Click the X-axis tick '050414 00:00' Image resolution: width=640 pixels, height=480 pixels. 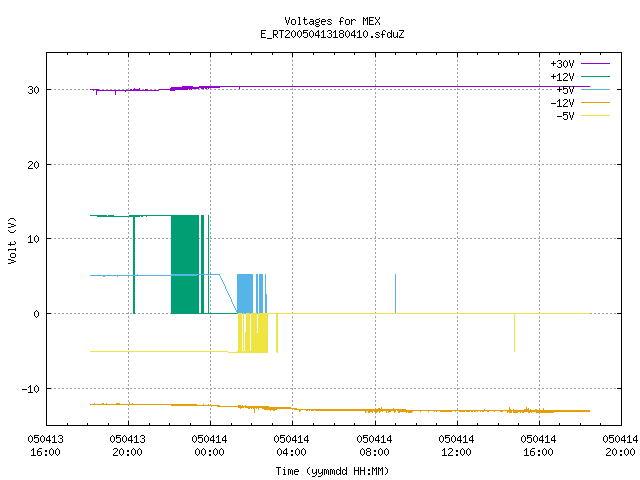(x=210, y=445)
